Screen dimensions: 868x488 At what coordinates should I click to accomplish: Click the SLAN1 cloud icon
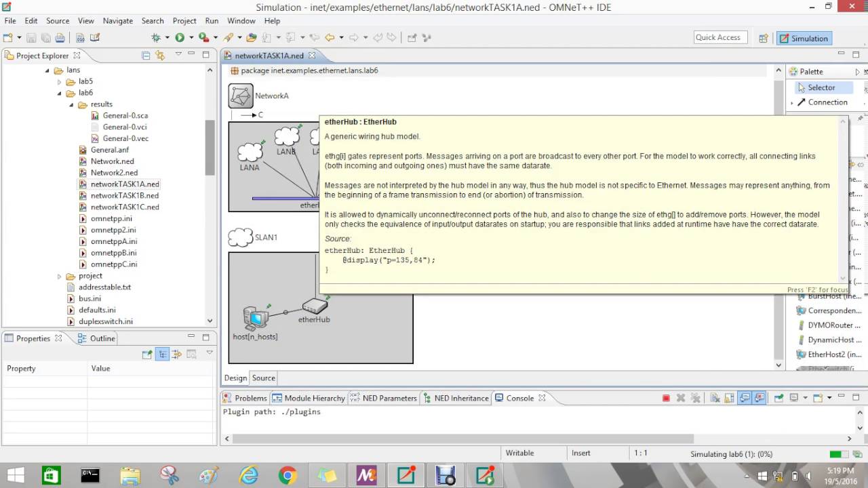240,237
